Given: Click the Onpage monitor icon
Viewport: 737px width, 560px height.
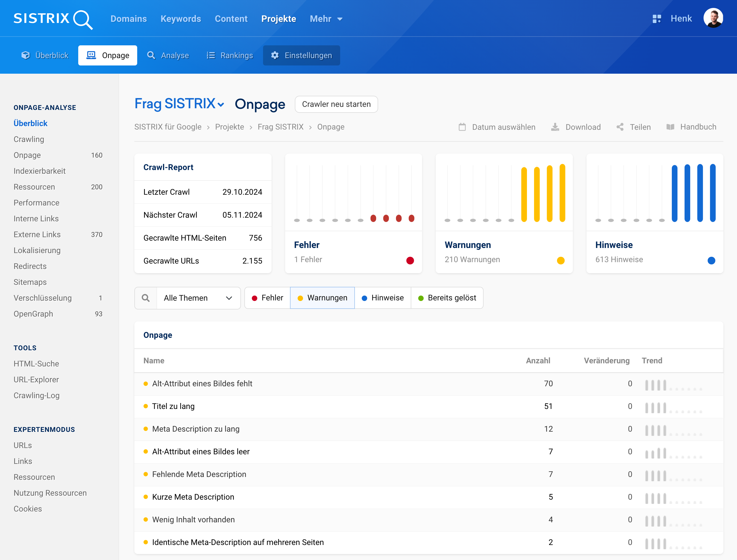Looking at the screenshot, I should point(91,55).
